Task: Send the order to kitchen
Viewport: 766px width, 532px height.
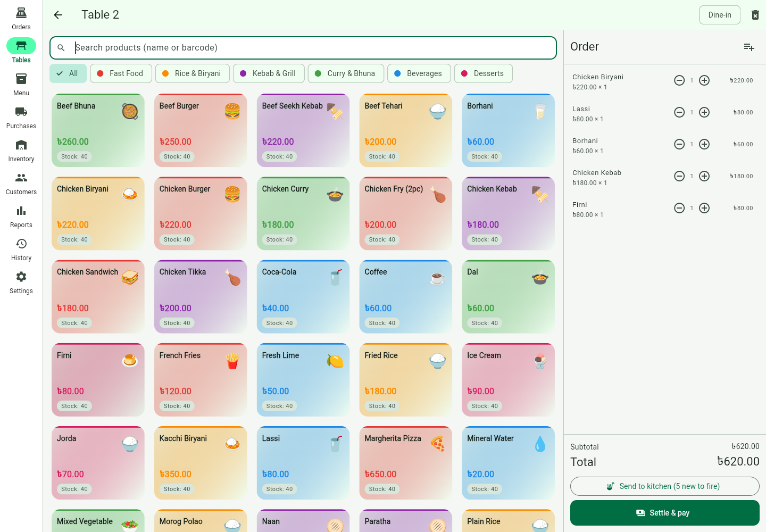Action: point(665,486)
